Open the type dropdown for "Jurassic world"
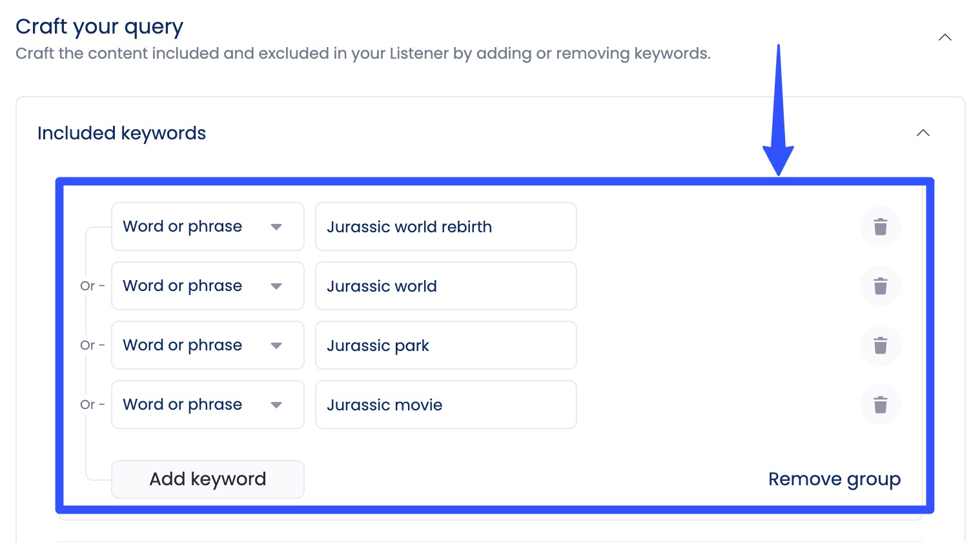 click(x=276, y=286)
